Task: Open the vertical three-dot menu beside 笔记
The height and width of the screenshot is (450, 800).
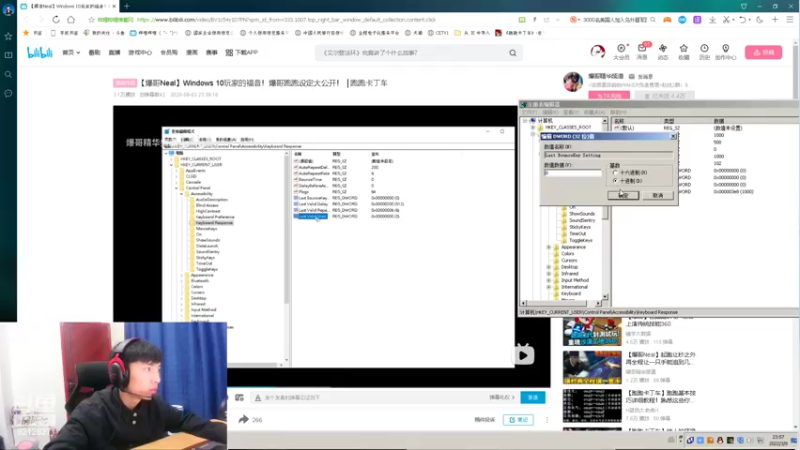Action: click(x=547, y=419)
